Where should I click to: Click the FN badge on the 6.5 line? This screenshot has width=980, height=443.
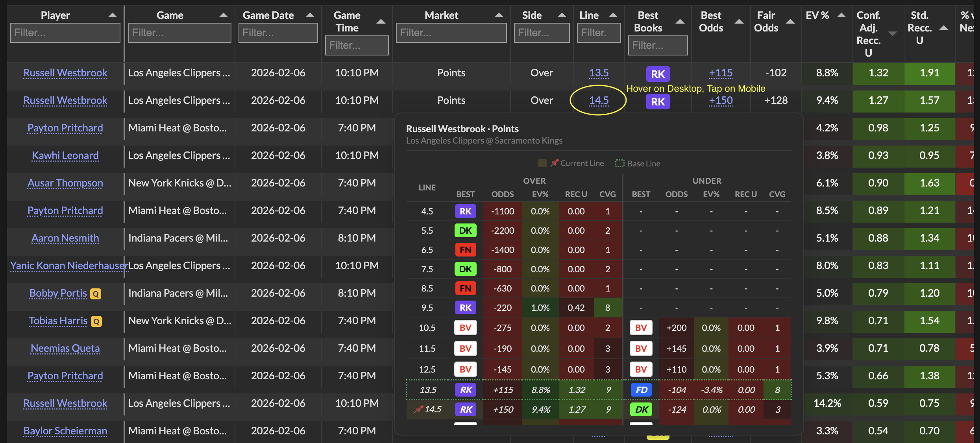tap(465, 250)
